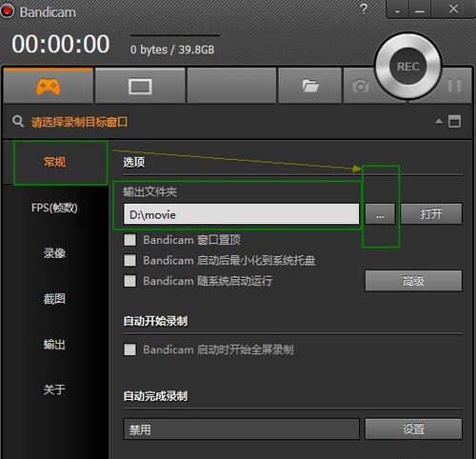Open the help question mark
Screen dimensions: 476x459
point(364,9)
